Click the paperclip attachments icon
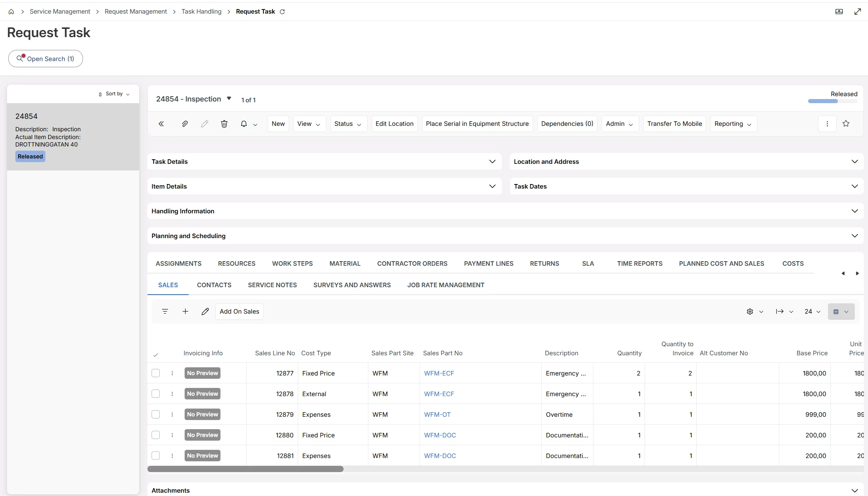 185,124
